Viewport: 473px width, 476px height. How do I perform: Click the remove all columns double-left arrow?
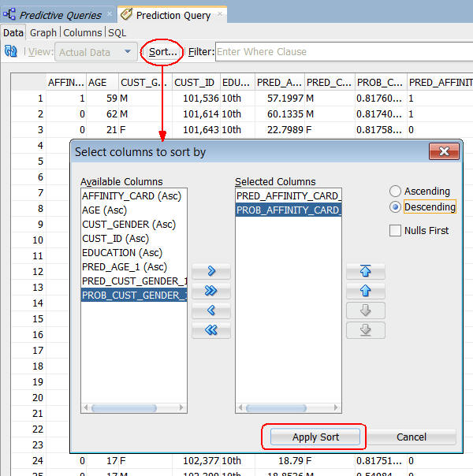[210, 330]
